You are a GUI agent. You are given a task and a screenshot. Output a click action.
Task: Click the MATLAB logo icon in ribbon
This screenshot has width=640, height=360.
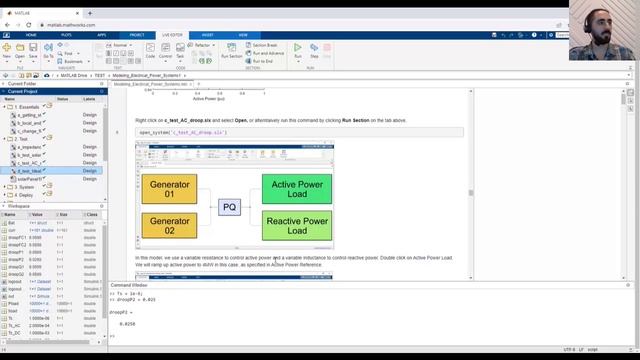point(7,35)
